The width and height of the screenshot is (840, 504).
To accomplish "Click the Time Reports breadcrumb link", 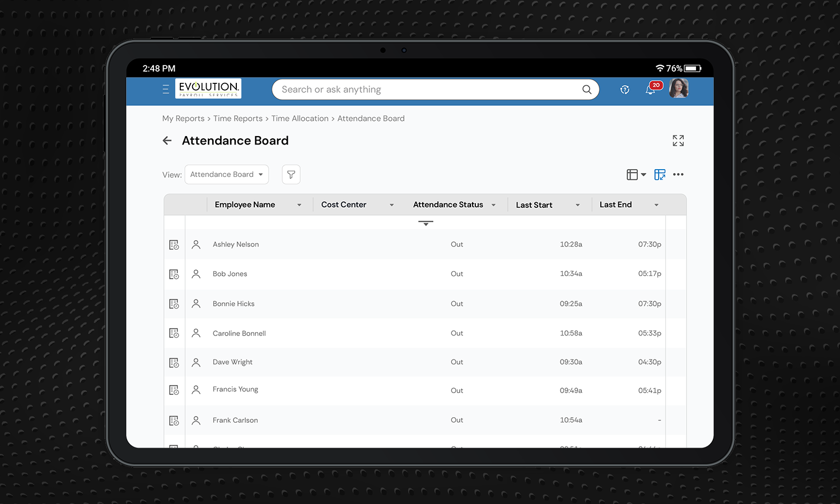I will pos(238,118).
